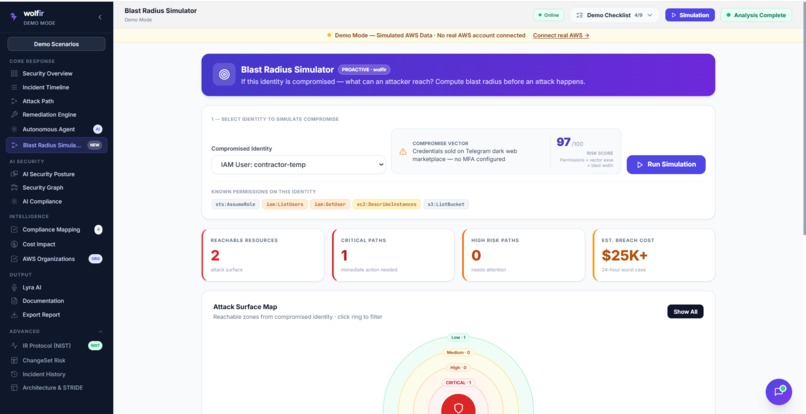
Task: Click the Simulation button in header
Action: [690, 15]
